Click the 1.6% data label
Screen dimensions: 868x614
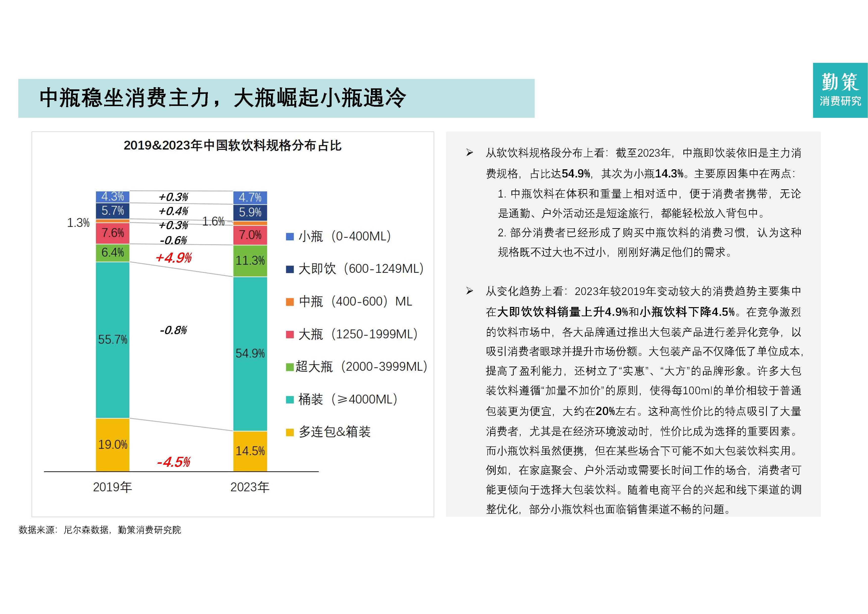pos(213,221)
